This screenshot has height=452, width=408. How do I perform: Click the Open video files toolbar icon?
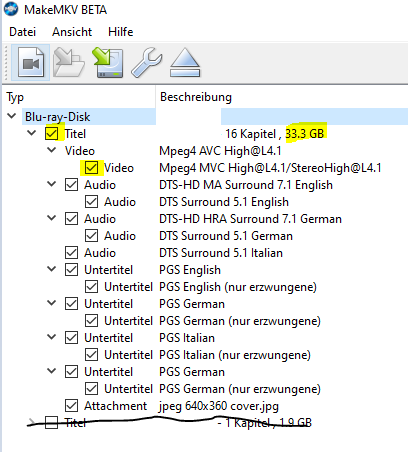pos(31,62)
